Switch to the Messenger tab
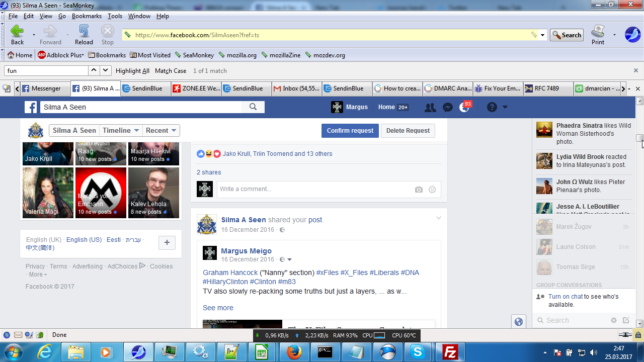Image resolution: width=644 pixels, height=362 pixels. point(45,88)
